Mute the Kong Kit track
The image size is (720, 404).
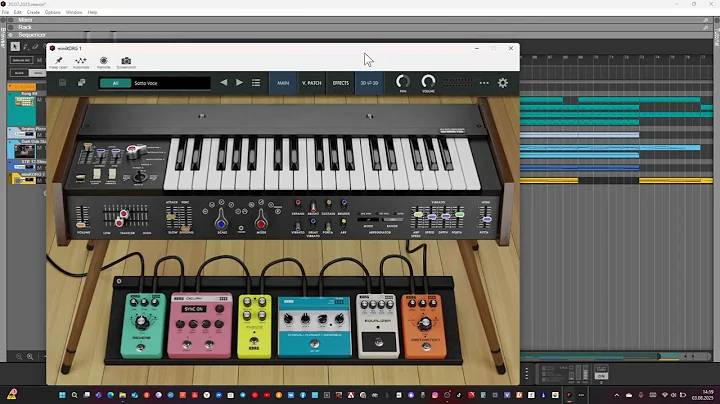click(39, 100)
